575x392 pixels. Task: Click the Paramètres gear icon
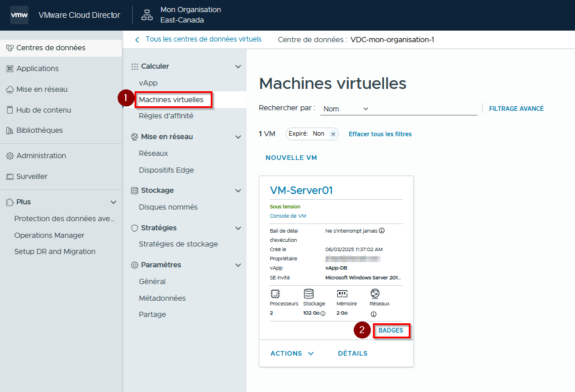(135, 265)
